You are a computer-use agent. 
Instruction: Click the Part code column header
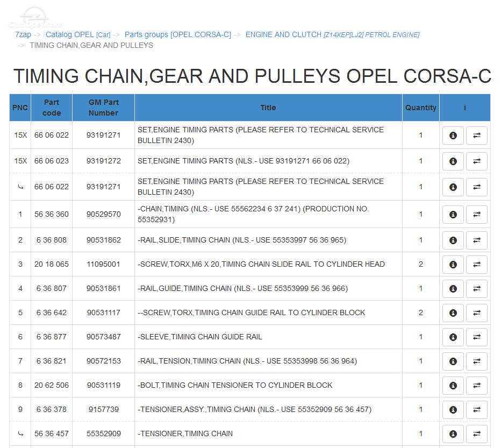52,108
